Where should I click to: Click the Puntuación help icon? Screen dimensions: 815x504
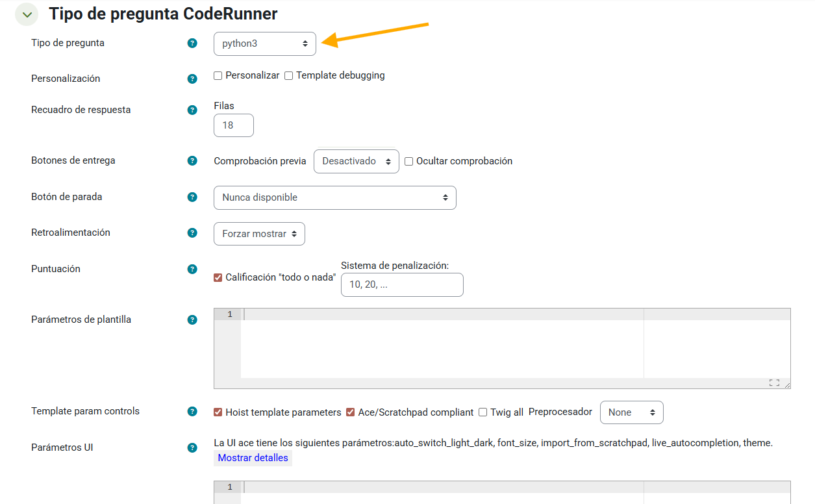click(x=192, y=269)
